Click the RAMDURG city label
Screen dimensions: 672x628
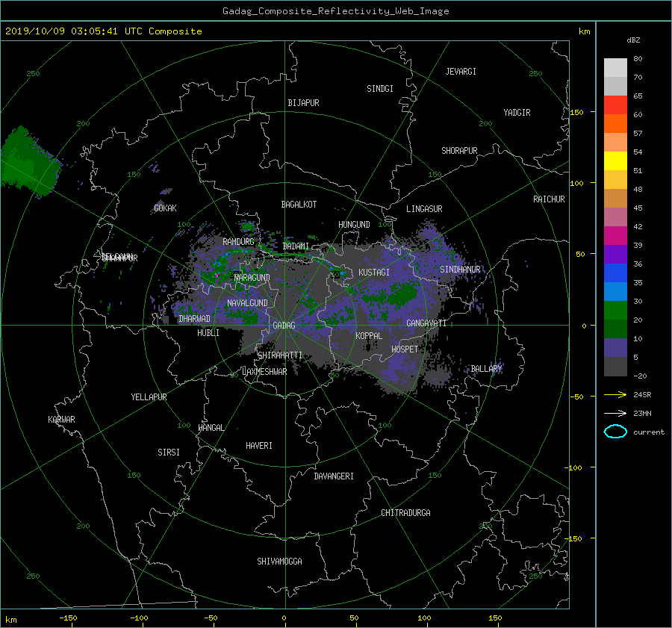tap(238, 242)
